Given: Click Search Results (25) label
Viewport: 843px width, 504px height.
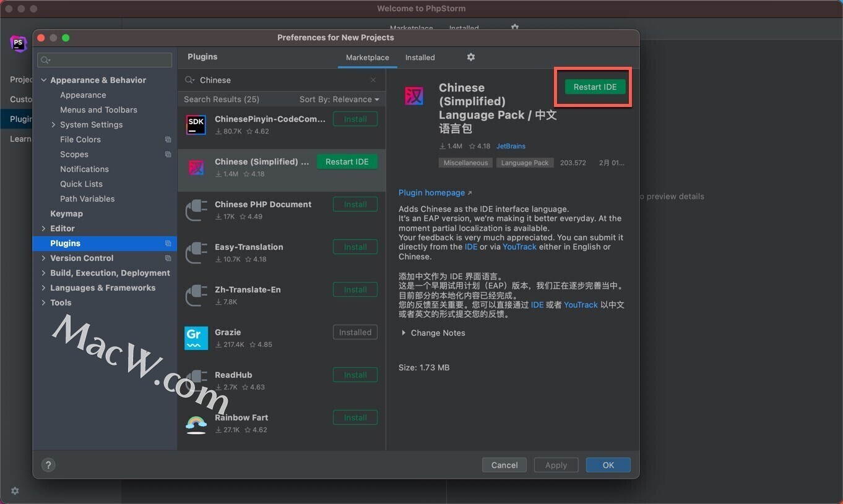Looking at the screenshot, I should tap(222, 100).
